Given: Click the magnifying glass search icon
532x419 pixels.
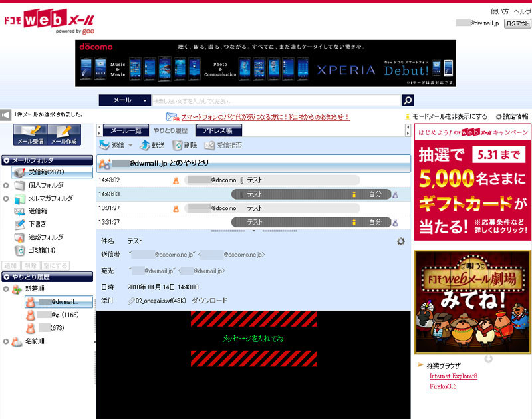Looking at the screenshot, I should click(406, 100).
